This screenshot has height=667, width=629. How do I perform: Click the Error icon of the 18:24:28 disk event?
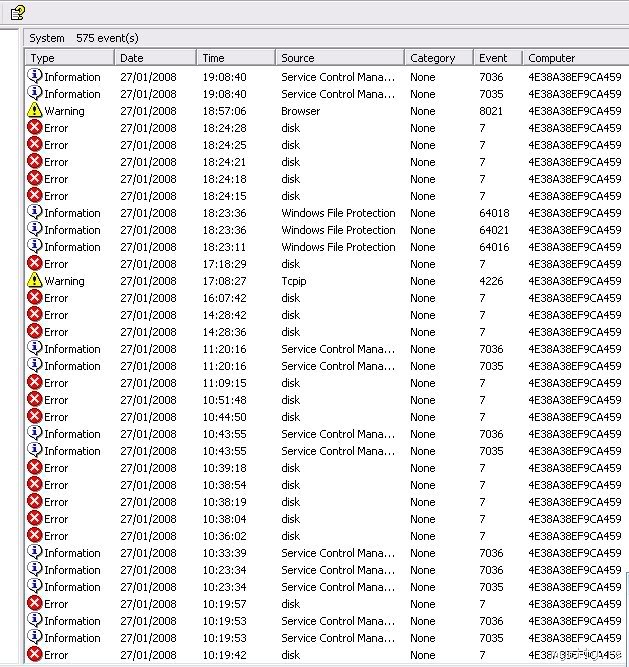click(34, 127)
